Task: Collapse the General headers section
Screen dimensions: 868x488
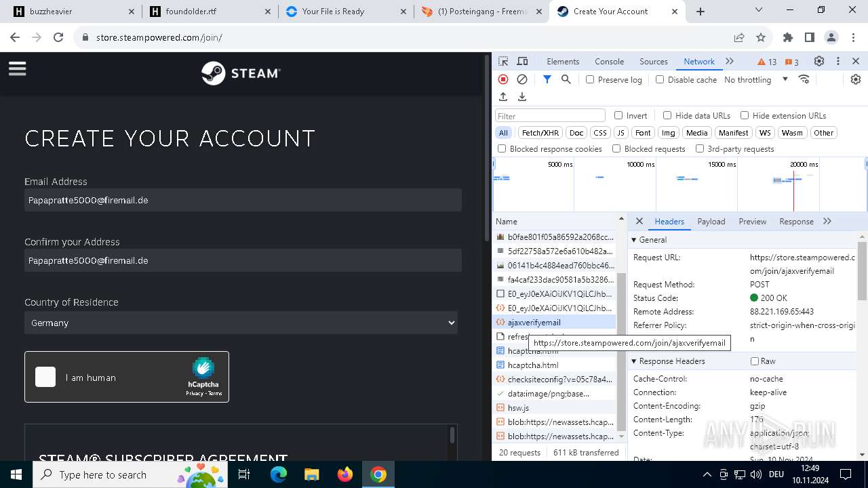Action: coord(650,239)
